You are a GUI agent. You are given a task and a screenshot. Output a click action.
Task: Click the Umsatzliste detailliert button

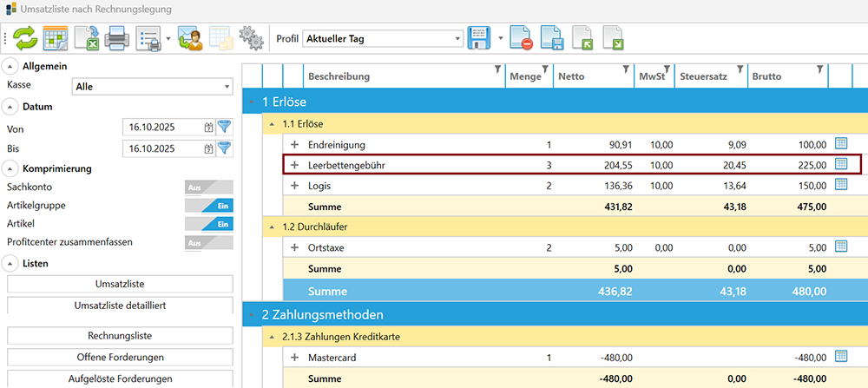tap(120, 306)
